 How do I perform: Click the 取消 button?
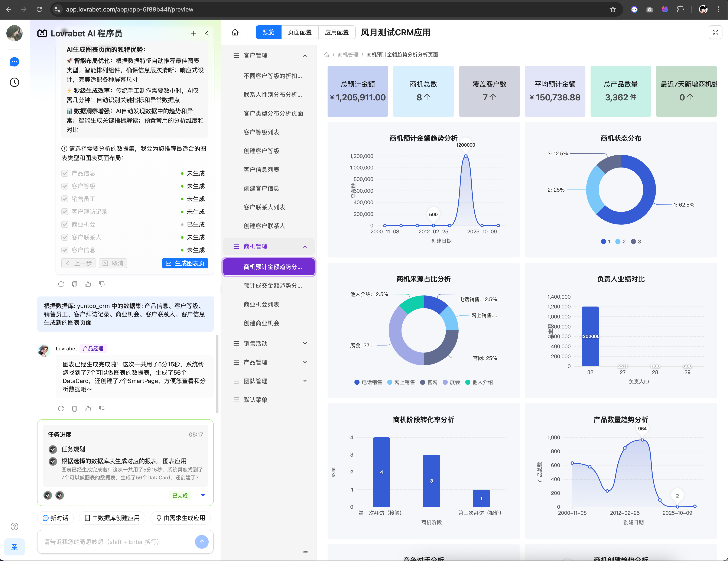coord(113,263)
